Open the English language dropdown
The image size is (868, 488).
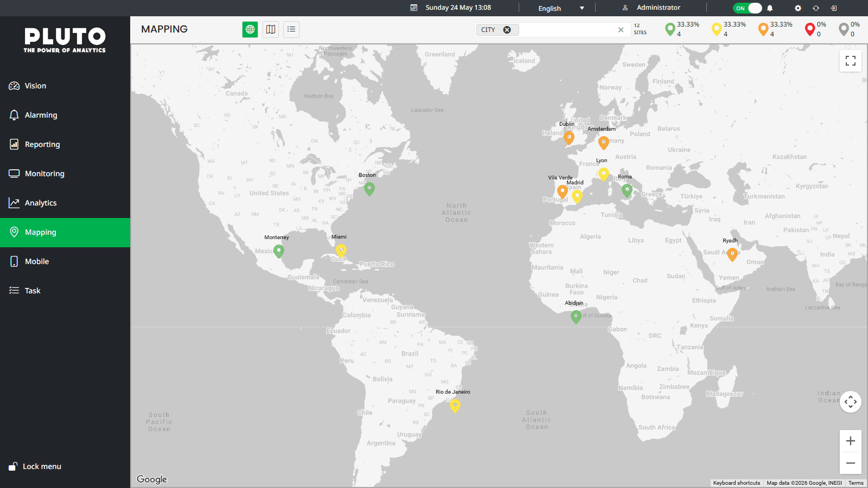[x=561, y=8]
